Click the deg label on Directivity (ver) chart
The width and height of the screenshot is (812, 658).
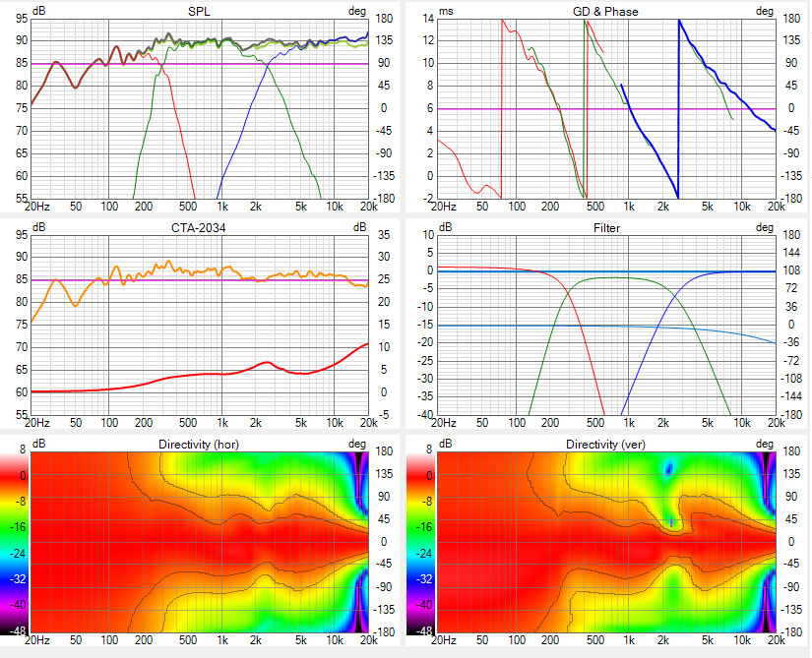click(765, 444)
